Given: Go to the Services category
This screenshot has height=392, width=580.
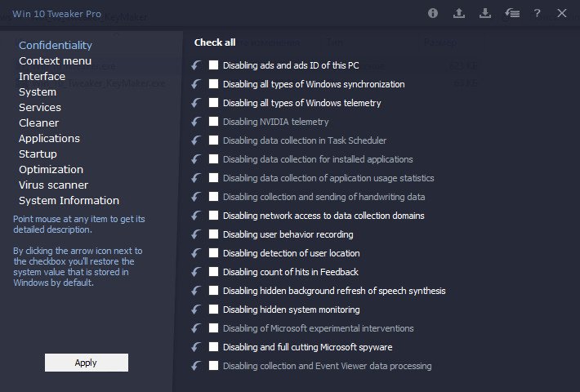Looking at the screenshot, I should pyautogui.click(x=40, y=107).
